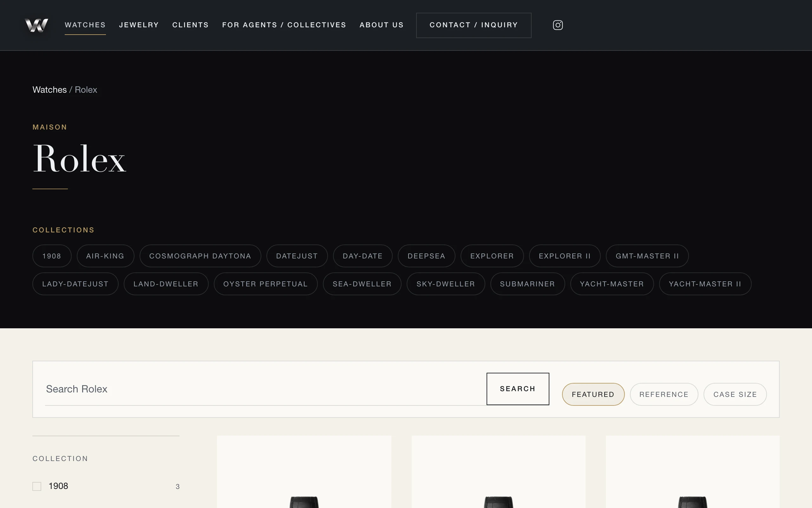This screenshot has height=508, width=812.
Task: Open the Land-Dweller collection pill
Action: [166, 284]
